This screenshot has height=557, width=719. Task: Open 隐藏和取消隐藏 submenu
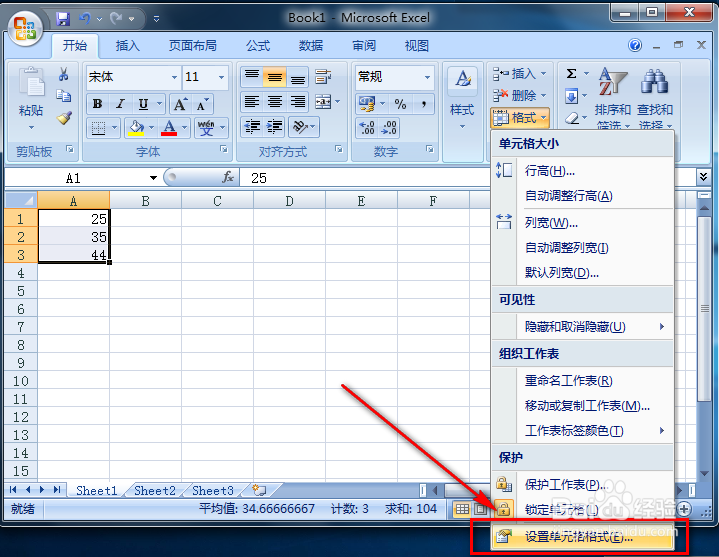(582, 326)
